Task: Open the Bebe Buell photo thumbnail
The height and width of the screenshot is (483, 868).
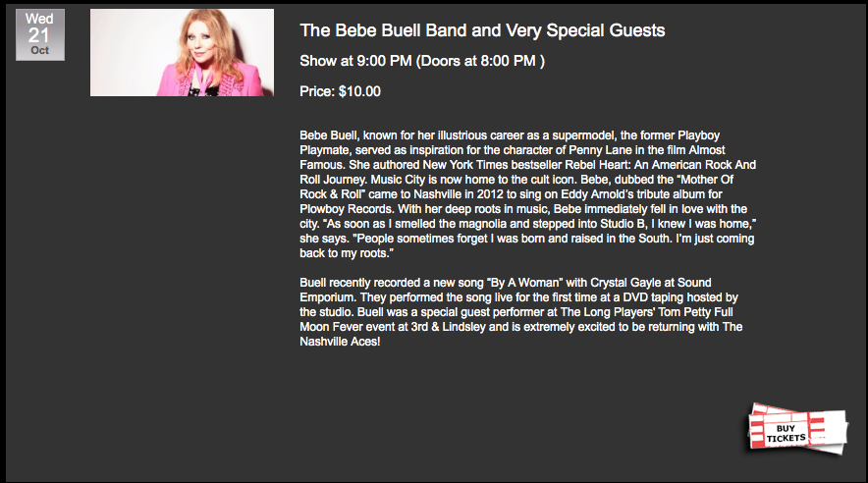Action: [182, 52]
